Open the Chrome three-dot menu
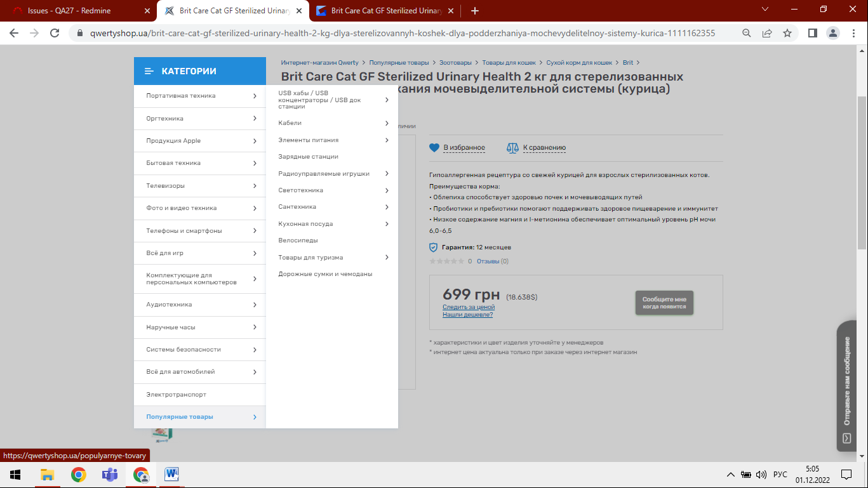Viewport: 868px width, 488px height. (853, 33)
